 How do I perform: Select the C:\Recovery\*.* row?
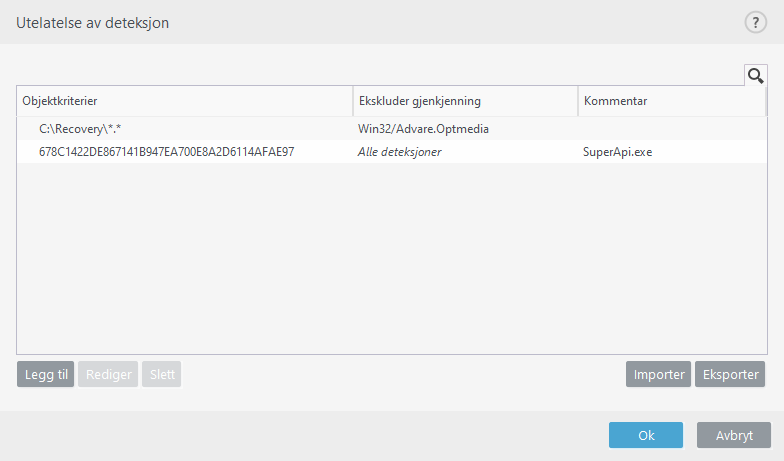point(392,128)
